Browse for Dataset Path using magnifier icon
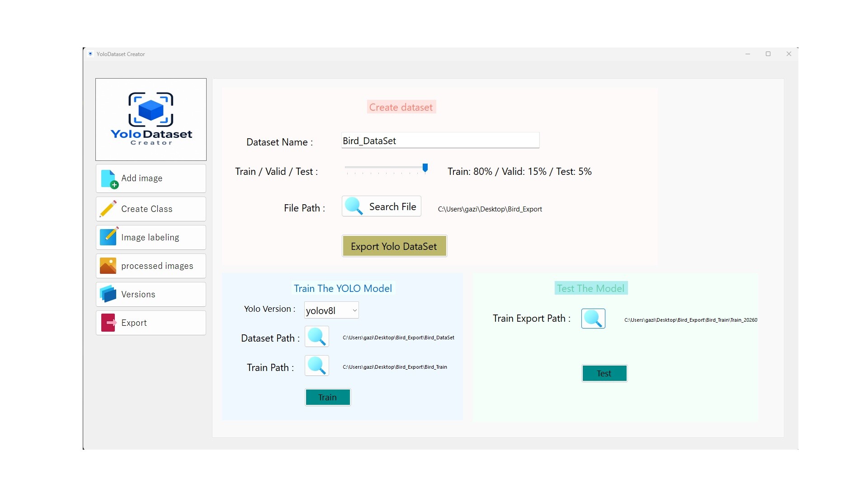The image size is (868, 488). (x=316, y=337)
